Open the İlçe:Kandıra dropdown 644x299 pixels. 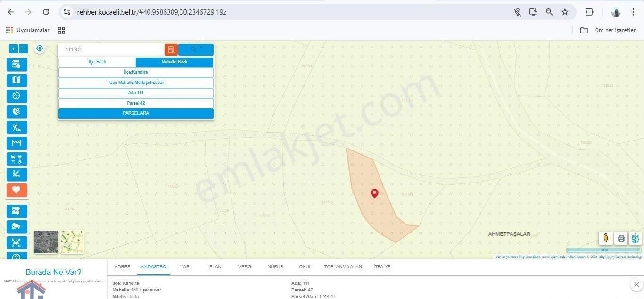(x=136, y=72)
